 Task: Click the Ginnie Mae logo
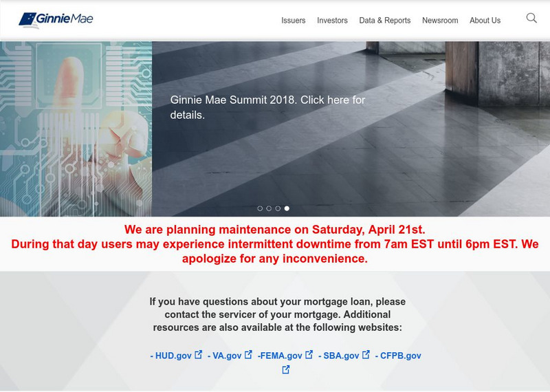point(56,20)
